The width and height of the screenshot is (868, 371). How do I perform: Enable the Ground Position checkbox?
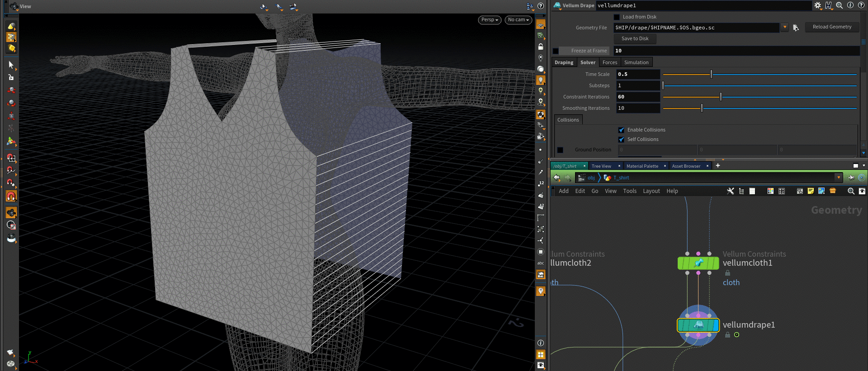coord(560,150)
